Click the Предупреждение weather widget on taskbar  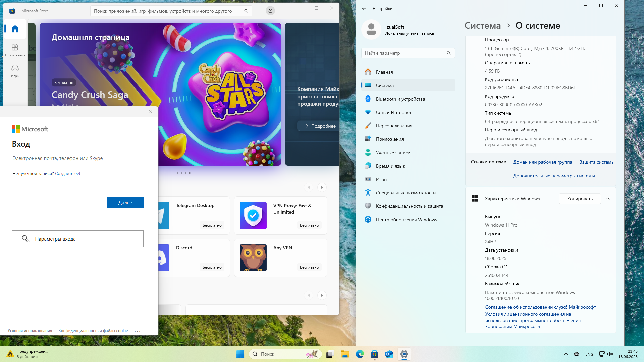[x=28, y=354]
